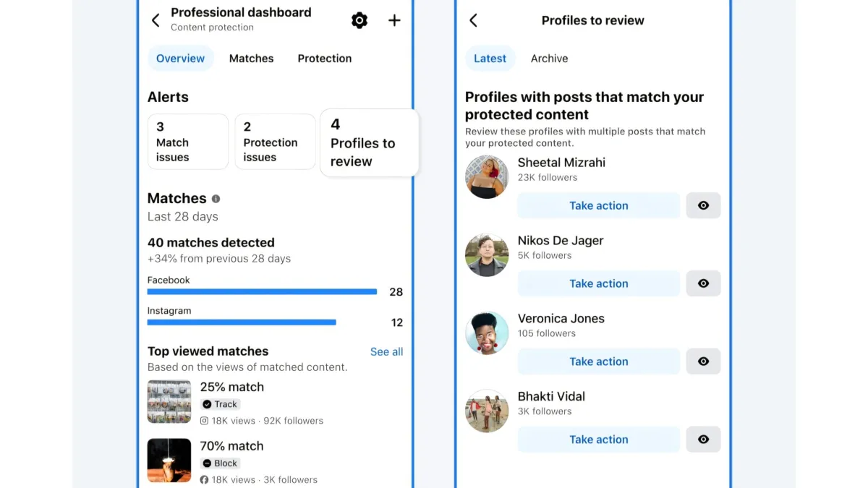This screenshot has height=488, width=868.
Task: Open the 2 Protection issues alert card
Action: pos(275,142)
